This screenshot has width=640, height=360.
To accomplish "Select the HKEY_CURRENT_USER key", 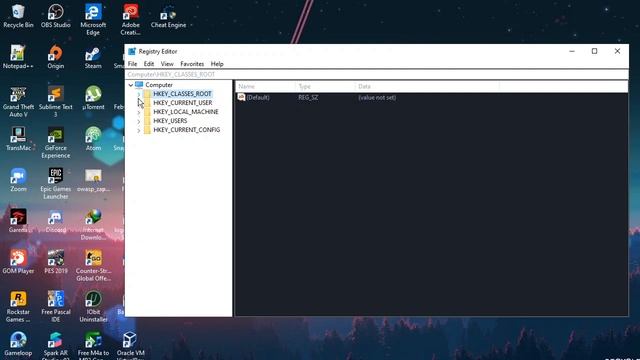I will (x=182, y=103).
